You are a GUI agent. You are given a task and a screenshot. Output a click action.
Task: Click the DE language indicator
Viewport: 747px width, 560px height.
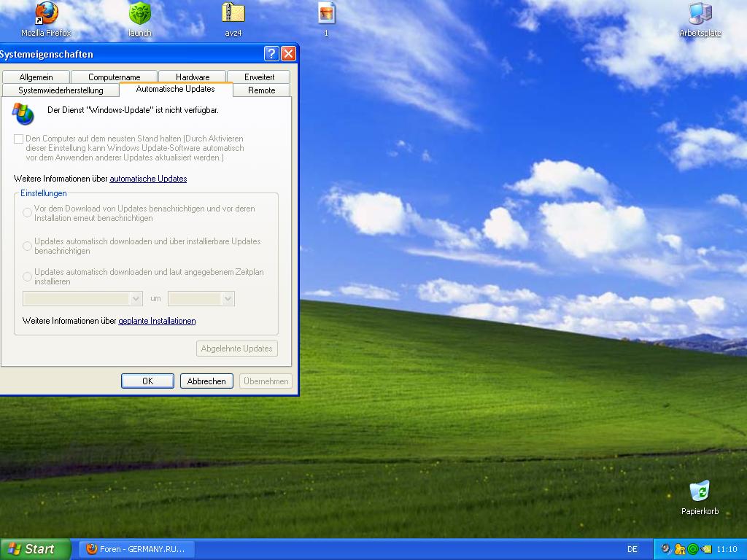pos(632,549)
